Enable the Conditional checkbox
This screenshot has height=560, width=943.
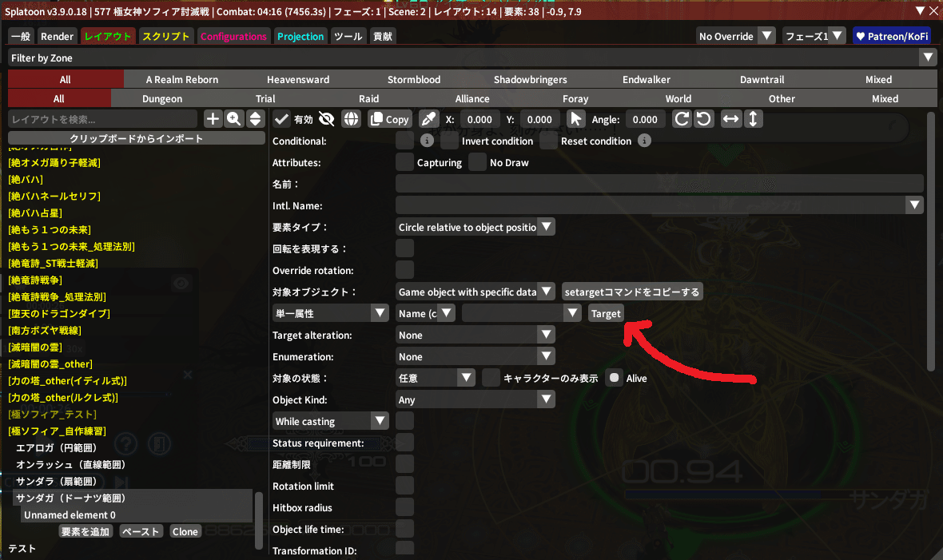coord(404,141)
